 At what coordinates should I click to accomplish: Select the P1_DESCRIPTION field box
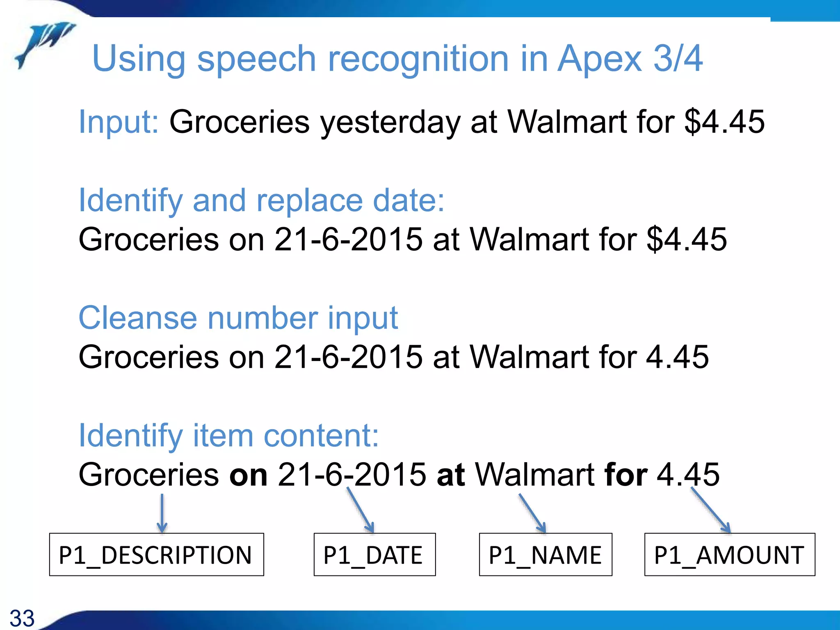pos(156,555)
